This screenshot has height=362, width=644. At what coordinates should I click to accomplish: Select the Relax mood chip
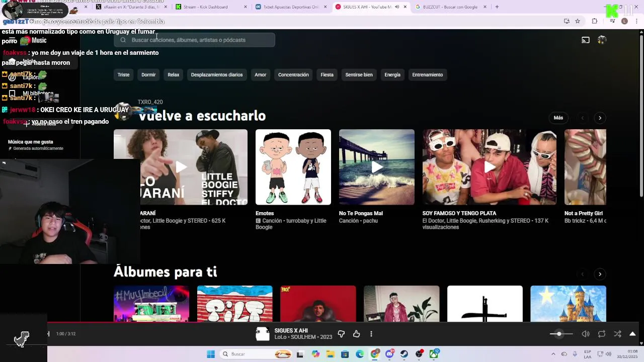pyautogui.click(x=174, y=75)
